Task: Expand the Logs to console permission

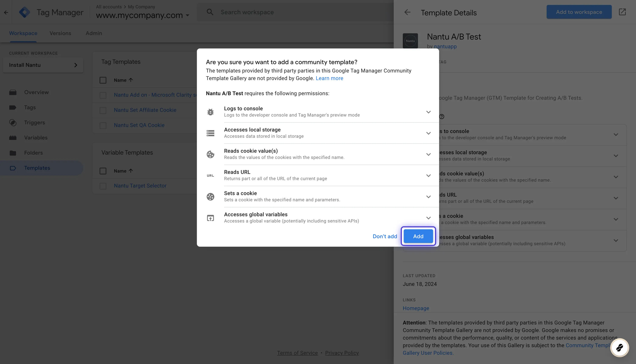Action: coord(428,112)
